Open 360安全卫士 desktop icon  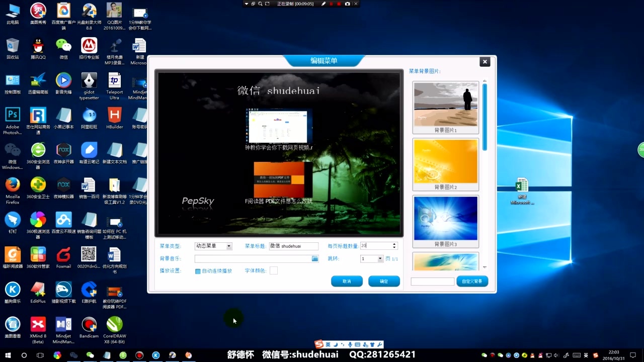click(x=38, y=188)
